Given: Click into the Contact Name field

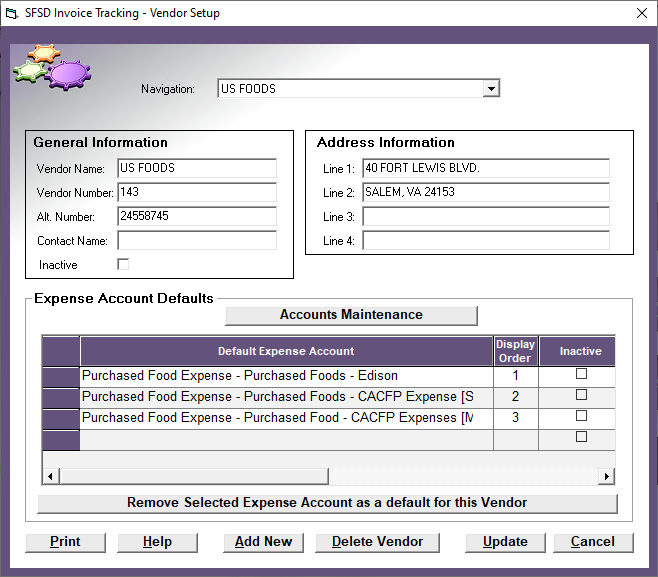Looking at the screenshot, I should click(x=196, y=241).
